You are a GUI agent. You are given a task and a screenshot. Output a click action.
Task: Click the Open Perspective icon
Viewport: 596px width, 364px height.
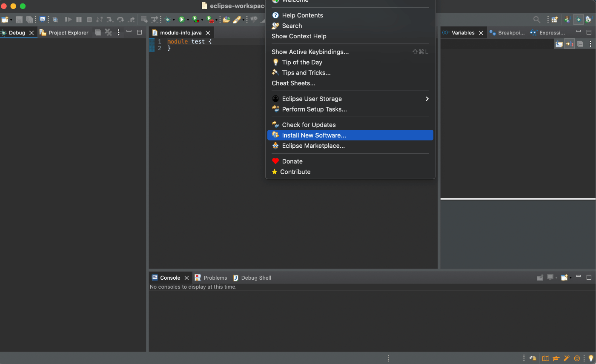pos(554,20)
